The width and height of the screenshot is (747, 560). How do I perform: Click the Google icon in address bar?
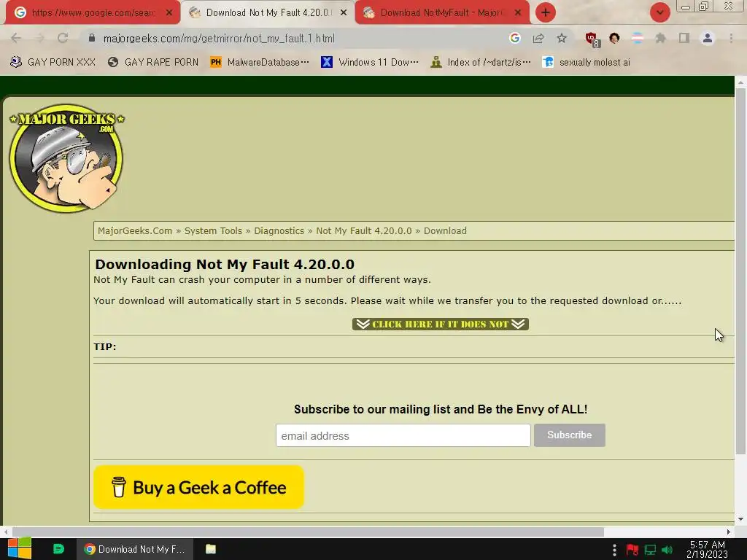(514, 38)
